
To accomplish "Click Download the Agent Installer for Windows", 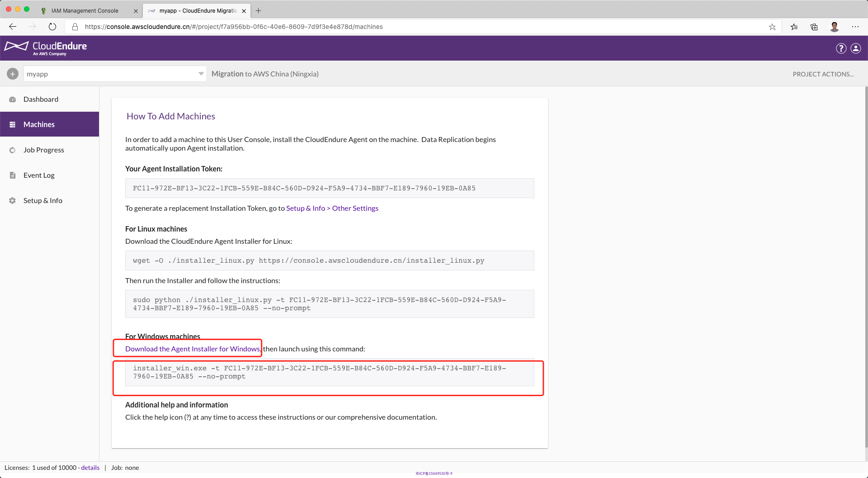I will click(x=193, y=349).
